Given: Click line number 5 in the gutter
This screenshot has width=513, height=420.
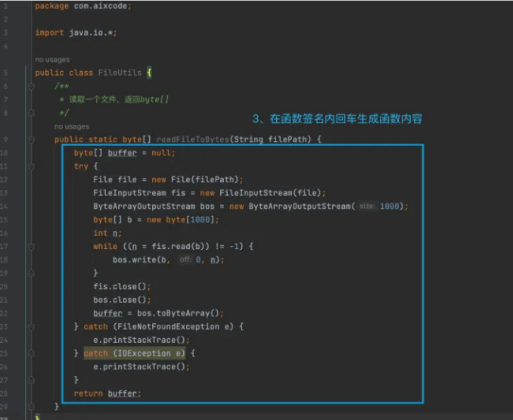Looking at the screenshot, I should pyautogui.click(x=5, y=73).
